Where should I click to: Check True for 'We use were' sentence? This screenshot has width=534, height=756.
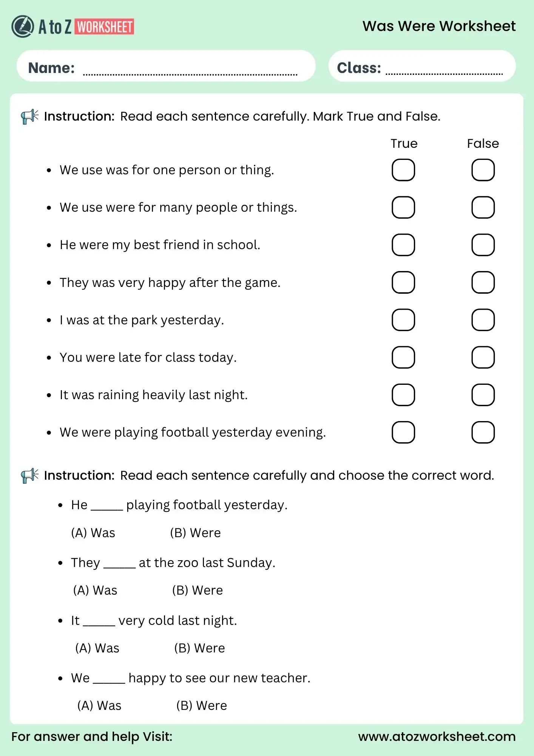[403, 208]
